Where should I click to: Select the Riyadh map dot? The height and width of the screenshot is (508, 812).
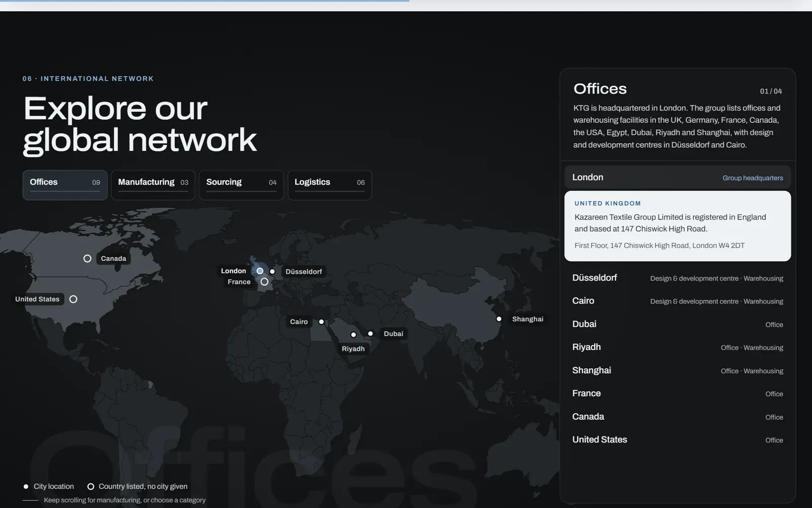tap(354, 335)
